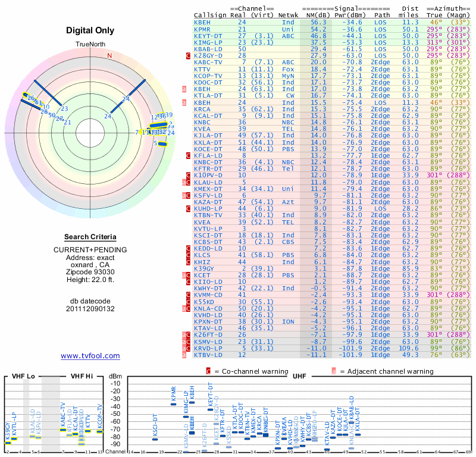Screen dimensions: 476x457
Task: Click the warning icons beside KNLA-CD
Action: [186, 308]
